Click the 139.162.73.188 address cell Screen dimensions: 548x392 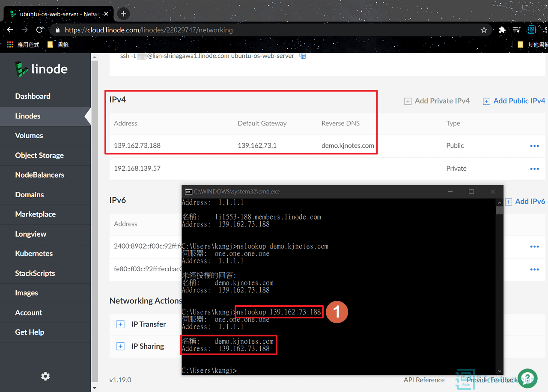137,146
